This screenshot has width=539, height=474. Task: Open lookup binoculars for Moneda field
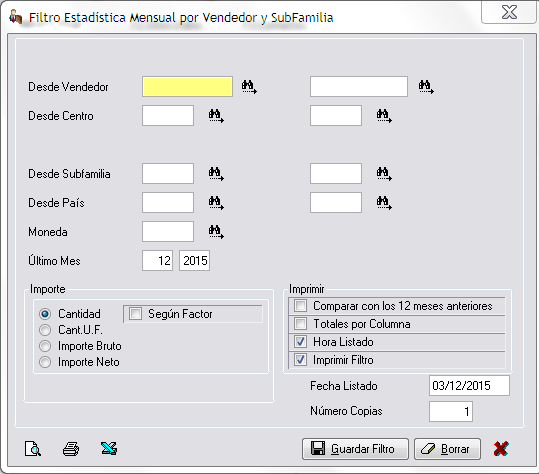tap(216, 232)
